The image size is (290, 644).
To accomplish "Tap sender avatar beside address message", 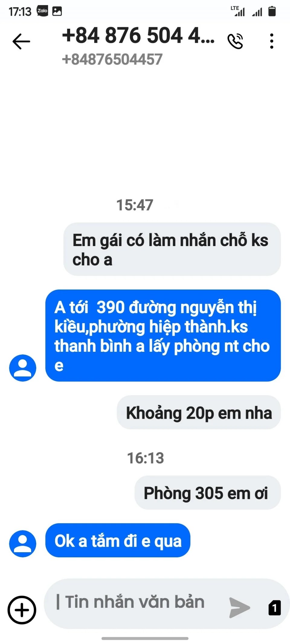I will tap(23, 368).
